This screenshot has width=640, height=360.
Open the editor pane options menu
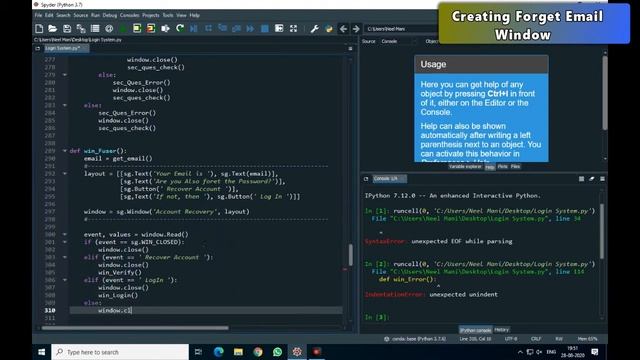(350, 49)
